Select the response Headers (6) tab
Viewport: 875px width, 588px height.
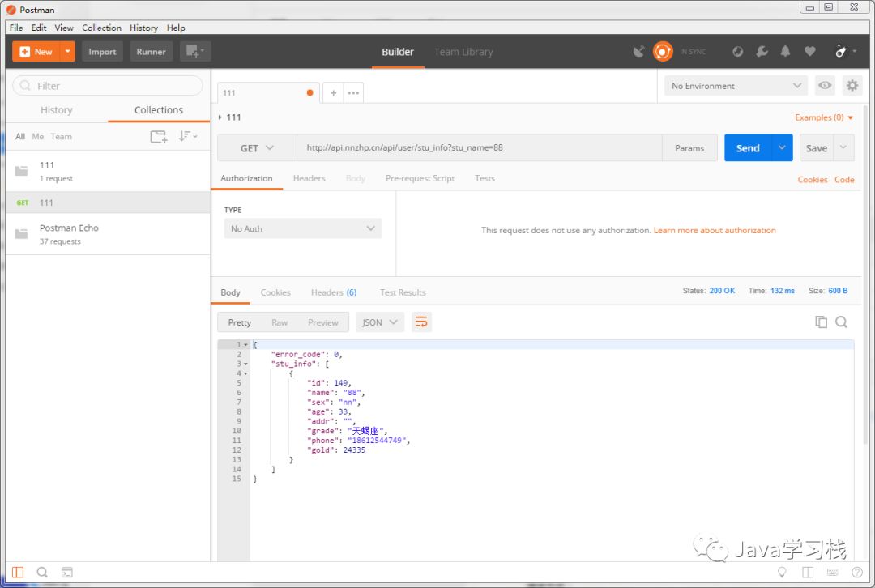tap(334, 292)
